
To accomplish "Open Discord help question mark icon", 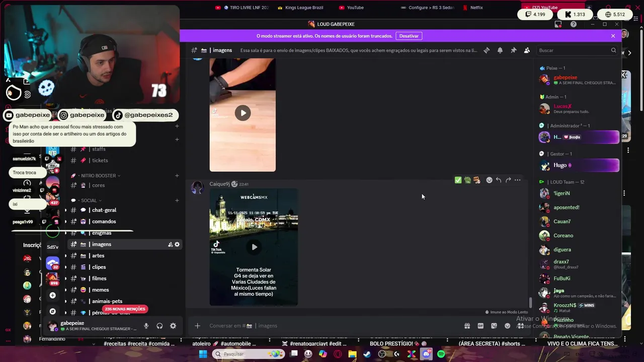I will click(x=574, y=24).
